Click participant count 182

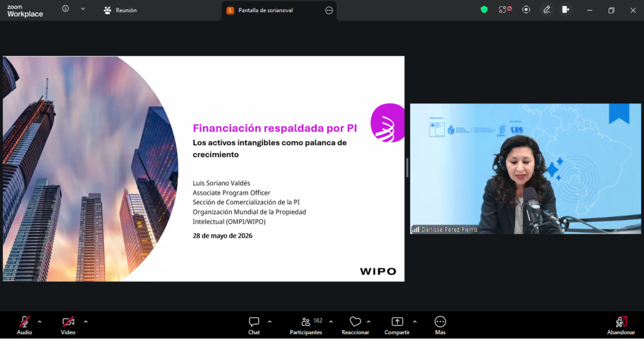318,321
